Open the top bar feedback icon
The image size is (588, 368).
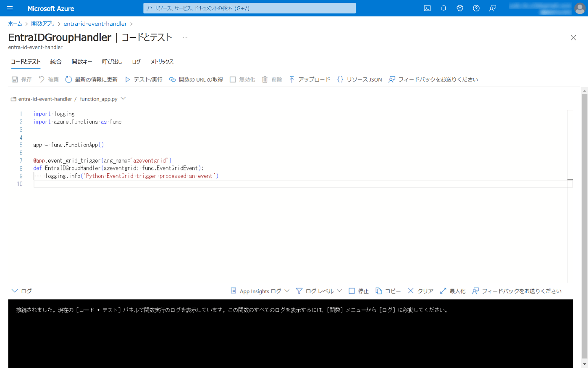[493, 8]
